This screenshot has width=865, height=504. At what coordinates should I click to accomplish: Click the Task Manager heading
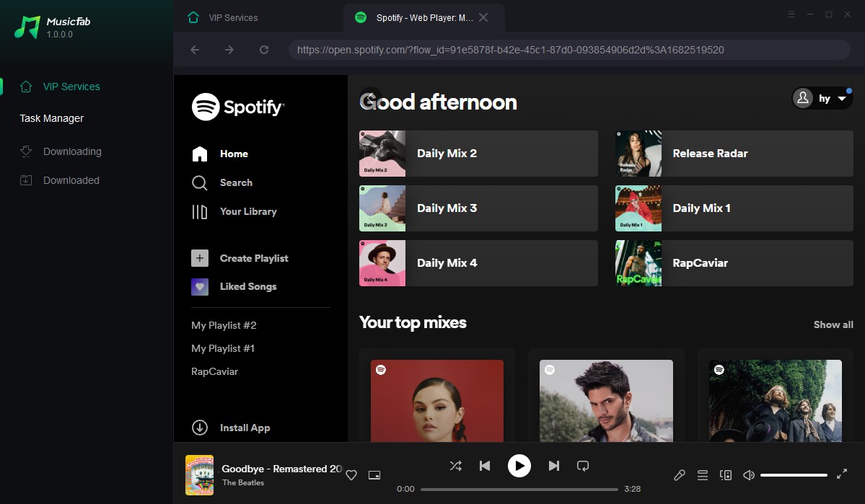pyautogui.click(x=52, y=118)
